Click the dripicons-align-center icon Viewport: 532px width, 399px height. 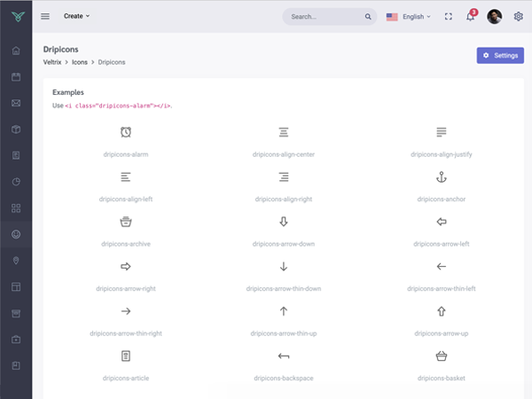click(x=284, y=132)
